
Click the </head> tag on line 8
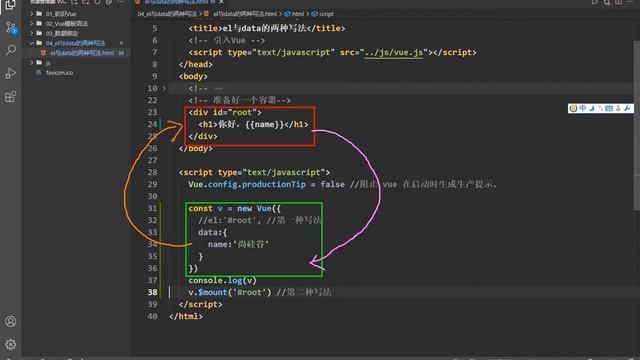click(x=196, y=64)
